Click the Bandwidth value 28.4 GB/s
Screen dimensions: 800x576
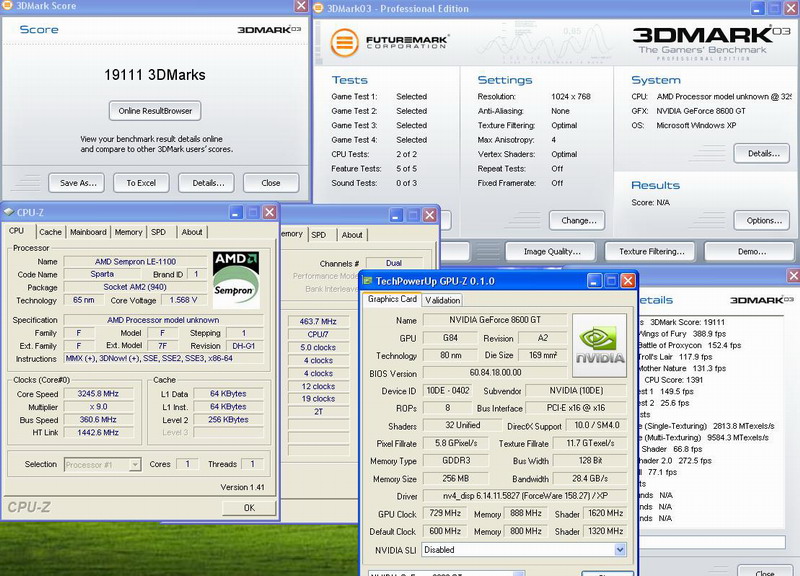point(590,479)
